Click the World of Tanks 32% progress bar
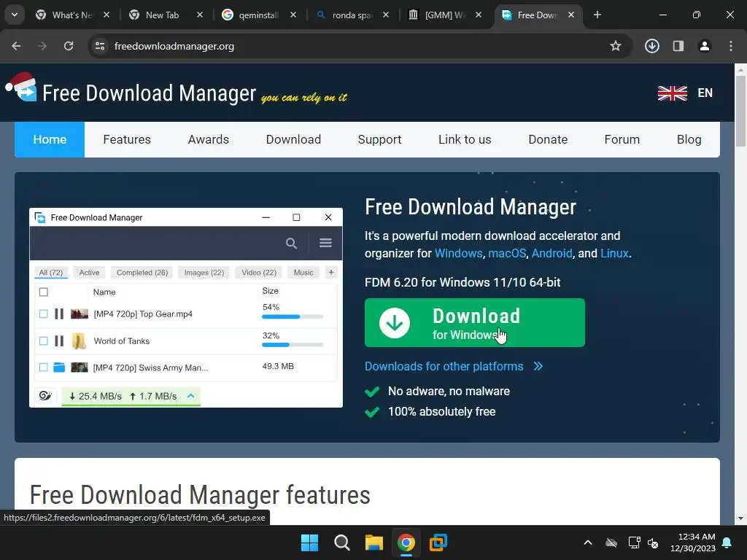747x560 pixels. (293, 345)
